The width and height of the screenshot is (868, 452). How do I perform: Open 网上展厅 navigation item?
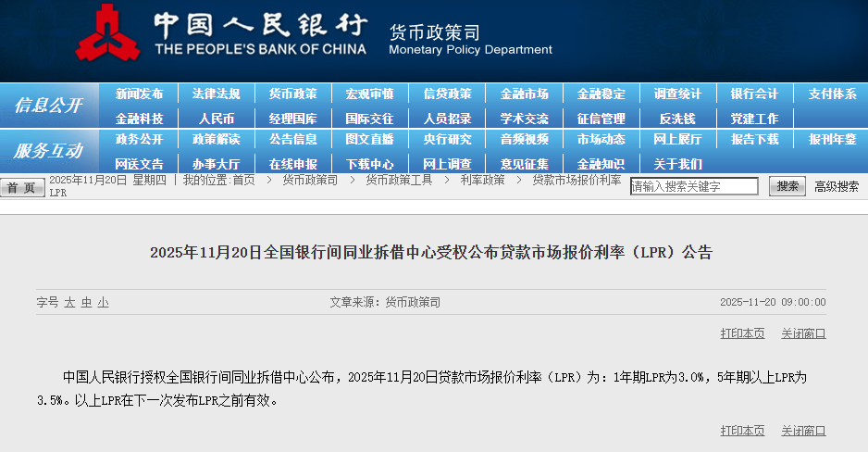[677, 140]
